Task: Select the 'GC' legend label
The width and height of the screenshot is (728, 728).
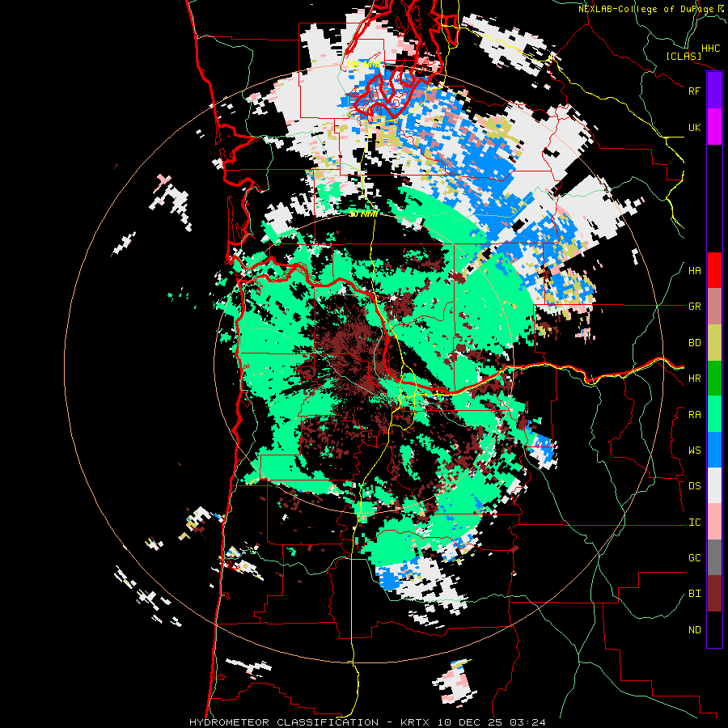Action: click(694, 558)
